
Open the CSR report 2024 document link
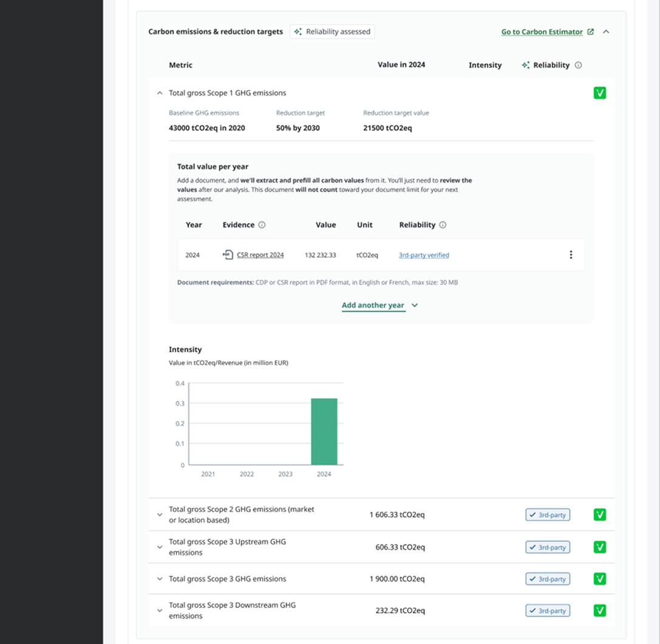[x=260, y=255]
